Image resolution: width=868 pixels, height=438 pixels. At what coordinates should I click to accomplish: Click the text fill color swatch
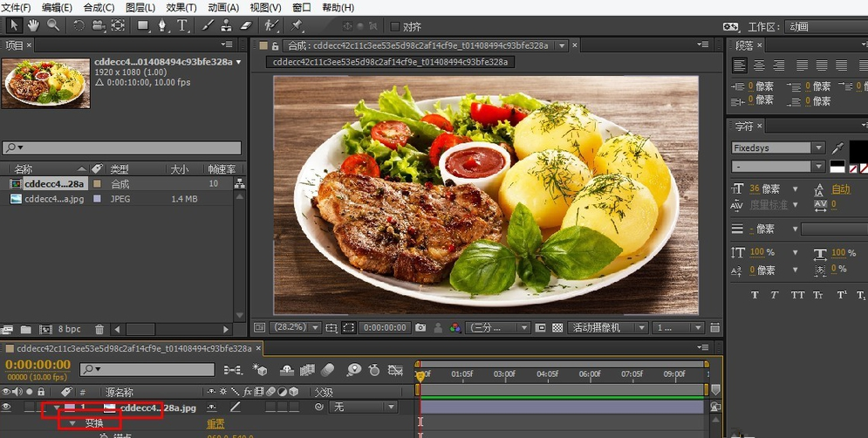pos(858,149)
